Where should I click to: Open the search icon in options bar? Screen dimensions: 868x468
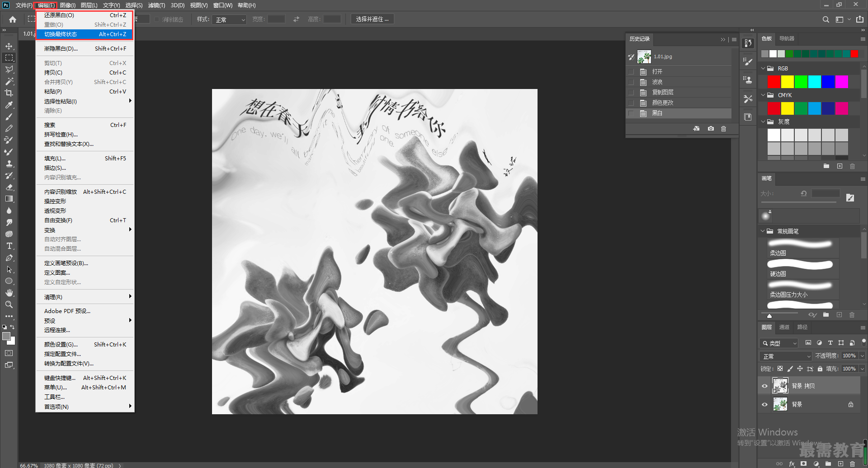point(826,19)
